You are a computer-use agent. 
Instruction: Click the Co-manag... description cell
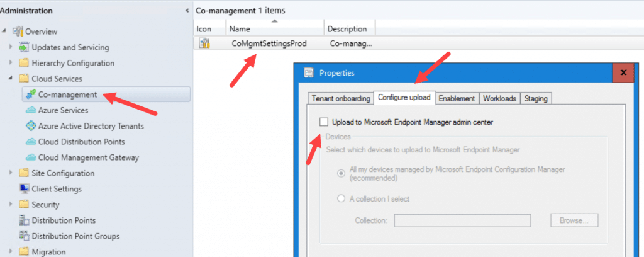351,43
